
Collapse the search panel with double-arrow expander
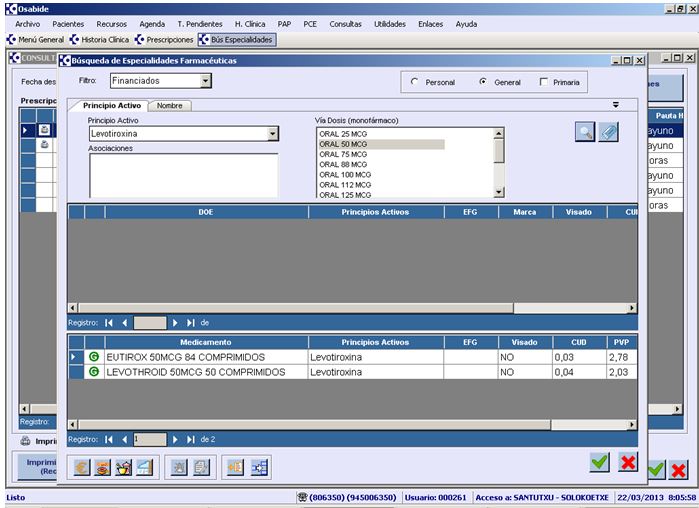(616, 104)
